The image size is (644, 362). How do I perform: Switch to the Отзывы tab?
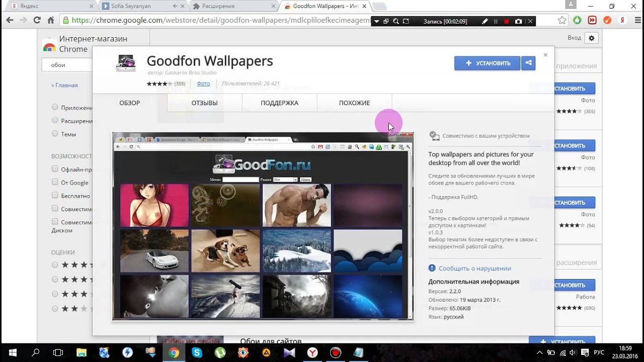(x=204, y=103)
